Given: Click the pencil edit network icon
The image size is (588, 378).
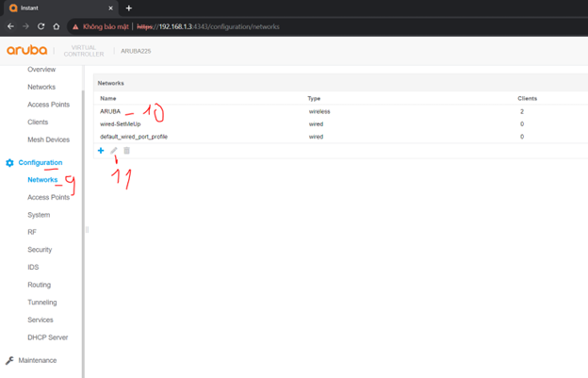Looking at the screenshot, I should pyautogui.click(x=114, y=151).
